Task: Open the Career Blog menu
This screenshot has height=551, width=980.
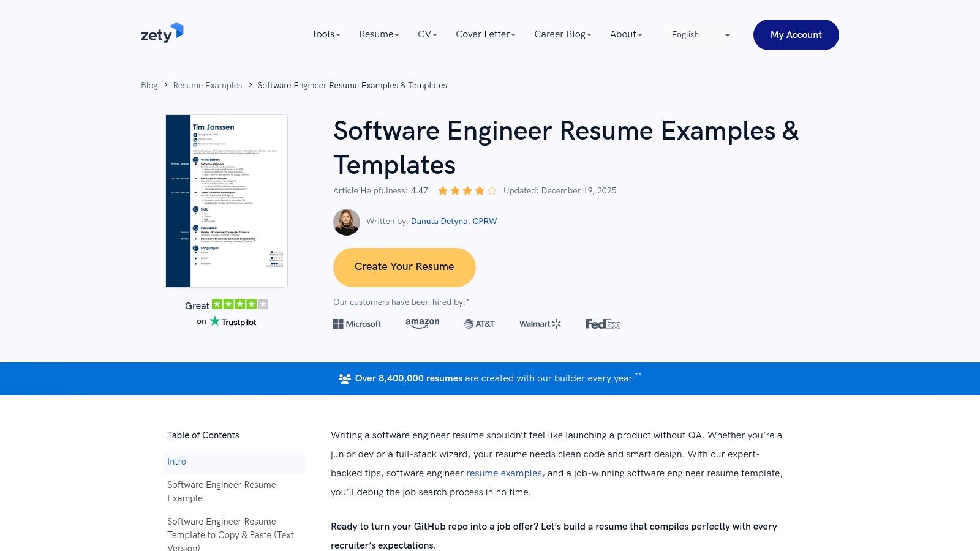Action: pos(562,34)
